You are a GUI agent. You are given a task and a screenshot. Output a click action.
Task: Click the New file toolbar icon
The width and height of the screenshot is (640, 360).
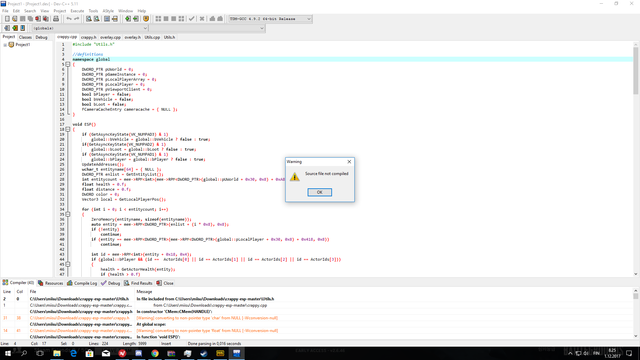coord(7,19)
